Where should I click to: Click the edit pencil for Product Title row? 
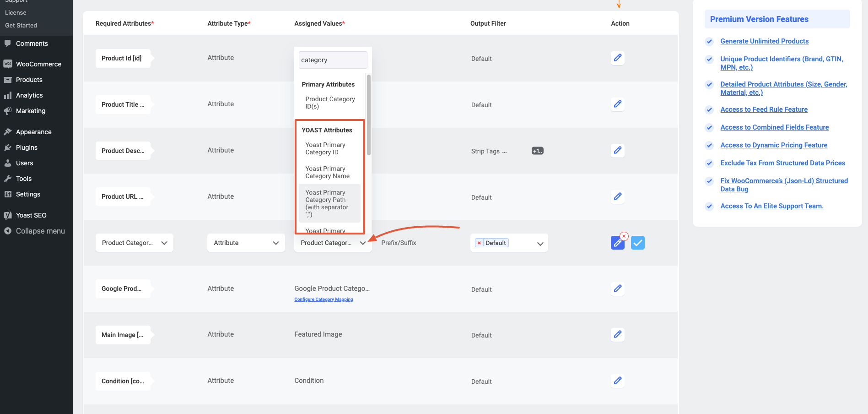tap(617, 104)
